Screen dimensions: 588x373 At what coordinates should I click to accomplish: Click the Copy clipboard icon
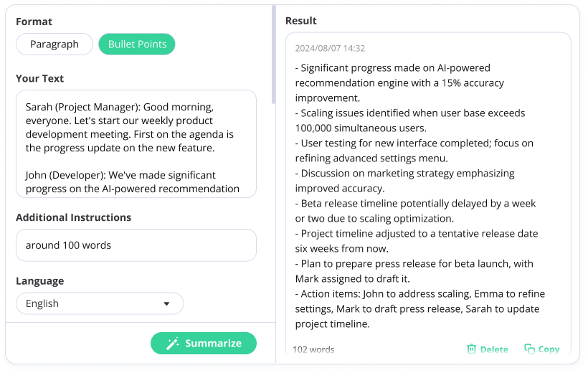point(529,349)
